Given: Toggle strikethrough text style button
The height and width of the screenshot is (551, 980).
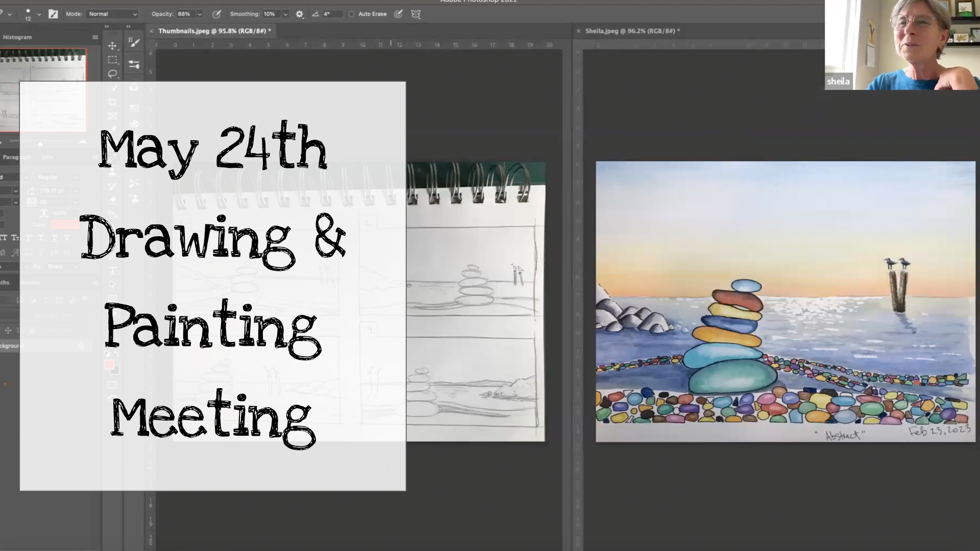Looking at the screenshot, I should pyautogui.click(x=66, y=238).
